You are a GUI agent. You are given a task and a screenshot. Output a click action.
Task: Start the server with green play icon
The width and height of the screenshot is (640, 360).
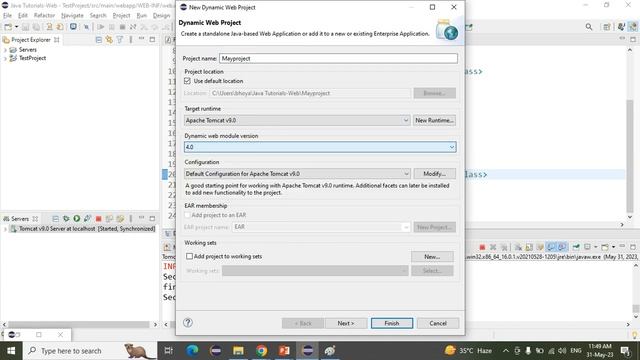pos(76,218)
